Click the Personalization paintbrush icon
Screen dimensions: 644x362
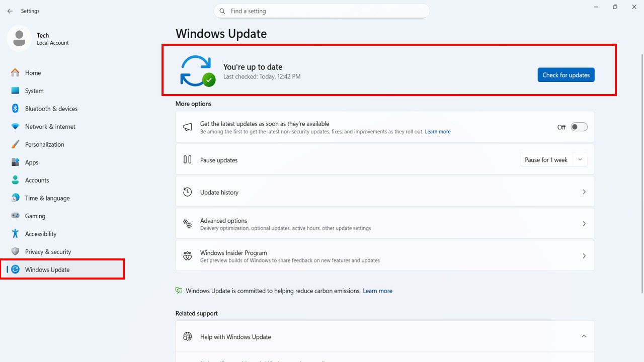(15, 144)
